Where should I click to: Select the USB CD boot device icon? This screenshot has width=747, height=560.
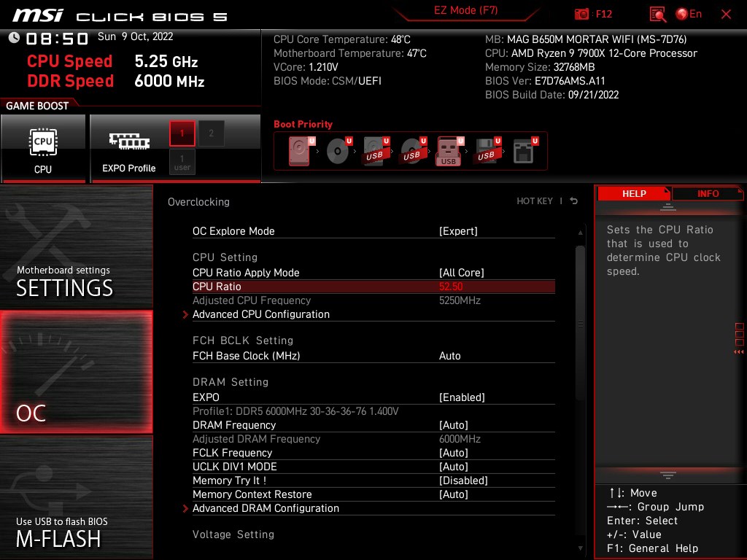click(413, 151)
